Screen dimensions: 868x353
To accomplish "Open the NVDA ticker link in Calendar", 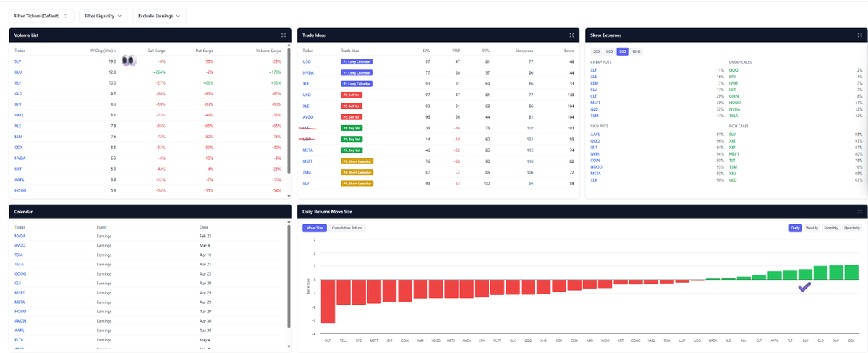I will click(x=20, y=236).
